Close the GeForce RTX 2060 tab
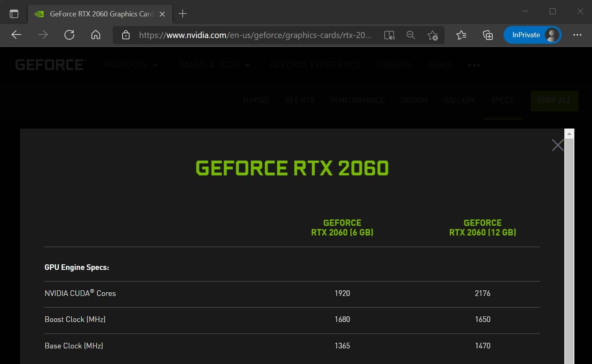 162,14
